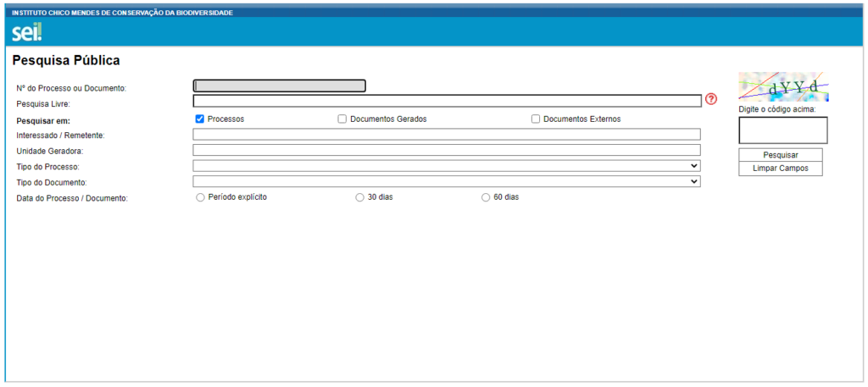Focus the Nº do Processo ou Documento field
The width and height of the screenshot is (868, 387).
pyautogui.click(x=279, y=86)
